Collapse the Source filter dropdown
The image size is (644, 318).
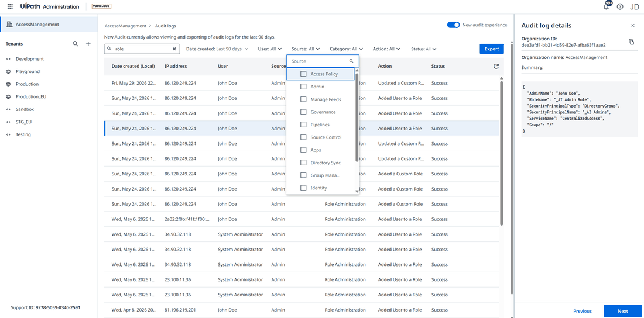[306, 49]
